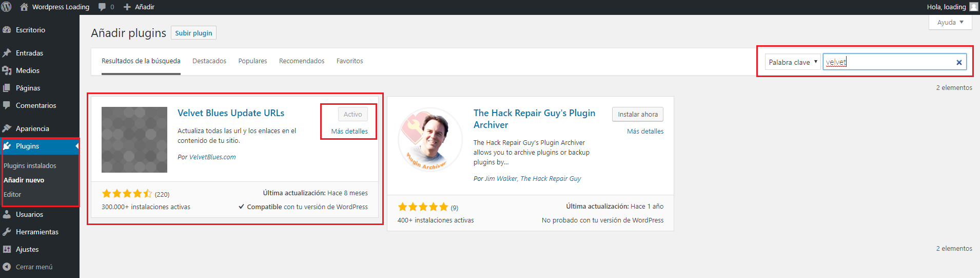Viewport: 980px width, 278px height.
Task: Click Hola, loading account greeting
Action: click(946, 7)
